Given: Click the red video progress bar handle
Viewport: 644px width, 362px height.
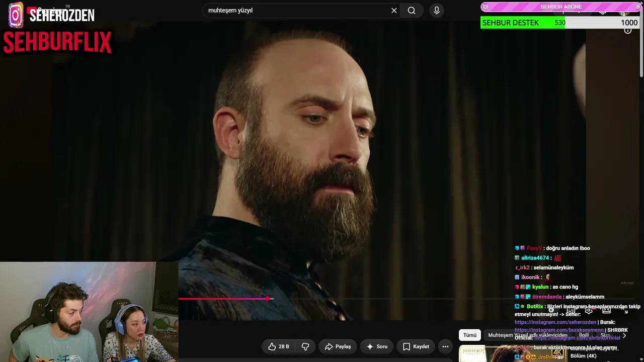Looking at the screenshot, I should coord(268,299).
